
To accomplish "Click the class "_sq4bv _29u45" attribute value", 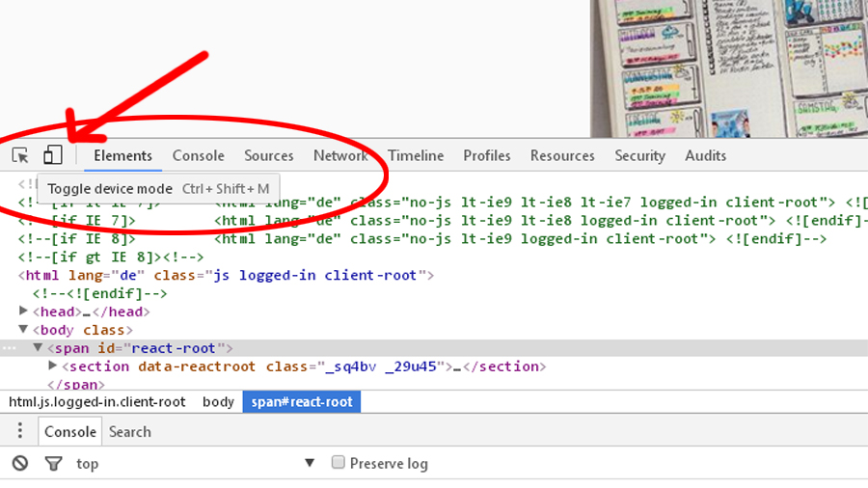I will pos(381,366).
